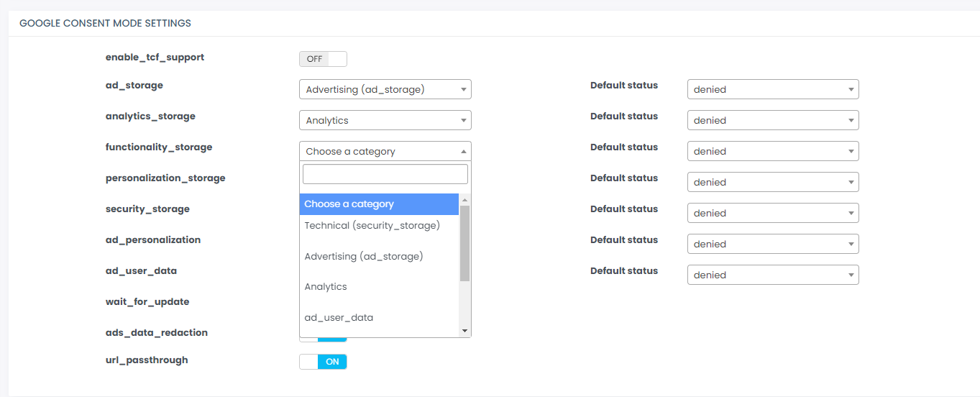The image size is (980, 397).
Task: Open the analytics_storage category dropdown
Action: tap(385, 121)
